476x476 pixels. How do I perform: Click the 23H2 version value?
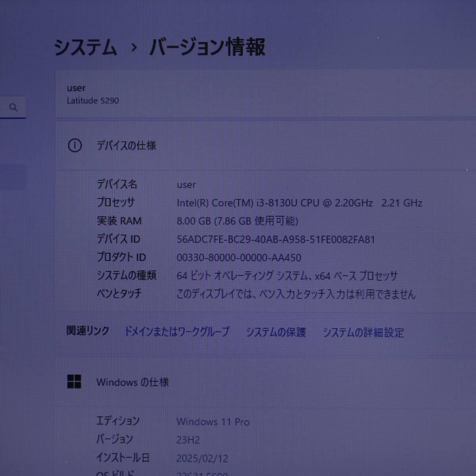[x=188, y=440]
